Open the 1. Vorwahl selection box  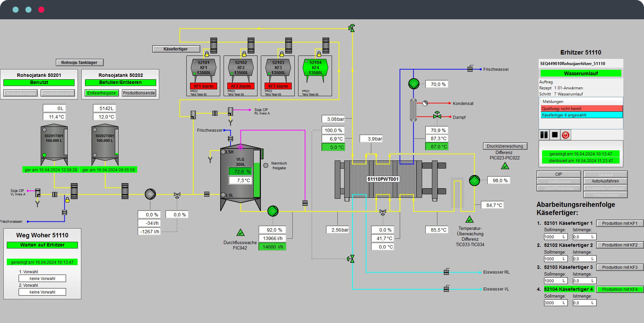[42, 279]
